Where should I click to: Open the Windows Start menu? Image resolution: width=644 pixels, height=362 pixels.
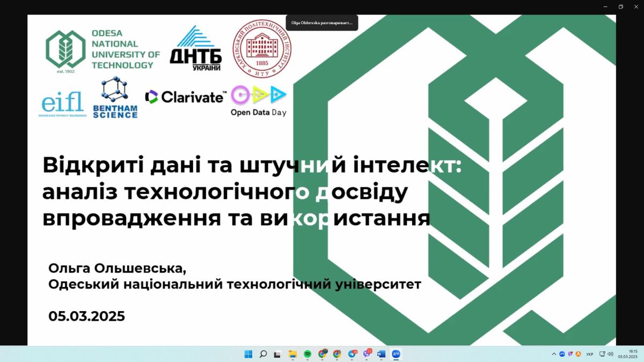(248, 354)
